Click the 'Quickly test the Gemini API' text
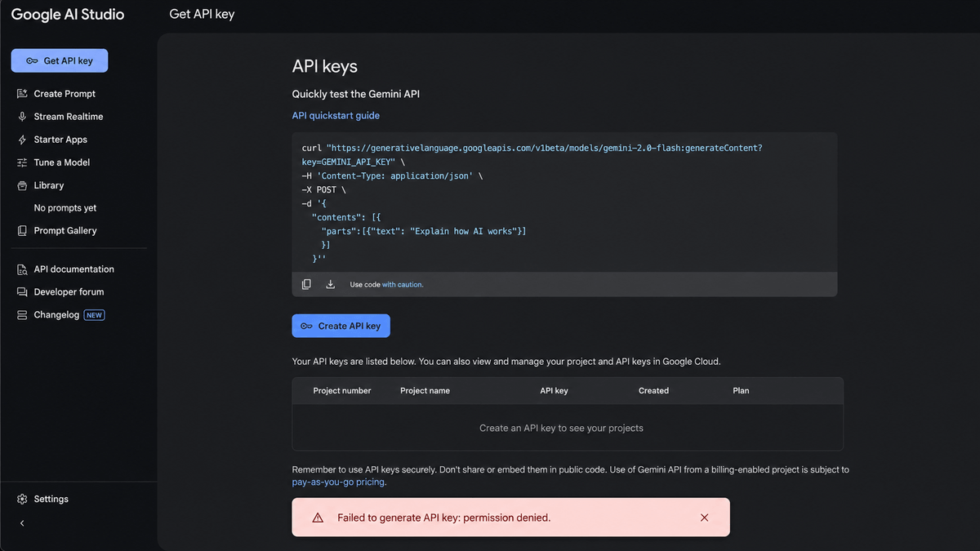The image size is (980, 551). [x=356, y=94]
